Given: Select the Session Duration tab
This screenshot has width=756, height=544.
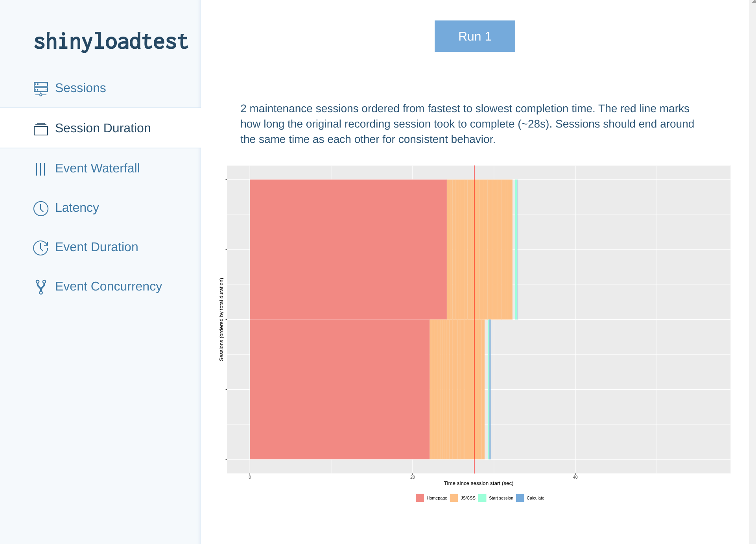Looking at the screenshot, I should click(103, 128).
